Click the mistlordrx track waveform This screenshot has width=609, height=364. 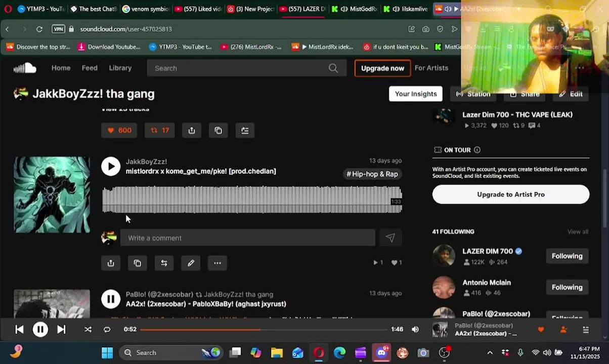(x=252, y=200)
